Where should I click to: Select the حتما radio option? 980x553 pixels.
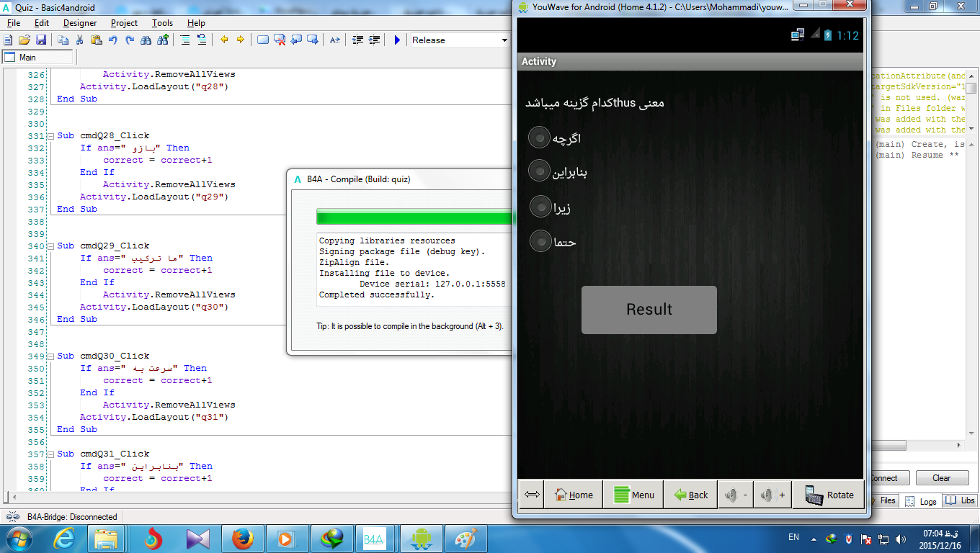540,240
